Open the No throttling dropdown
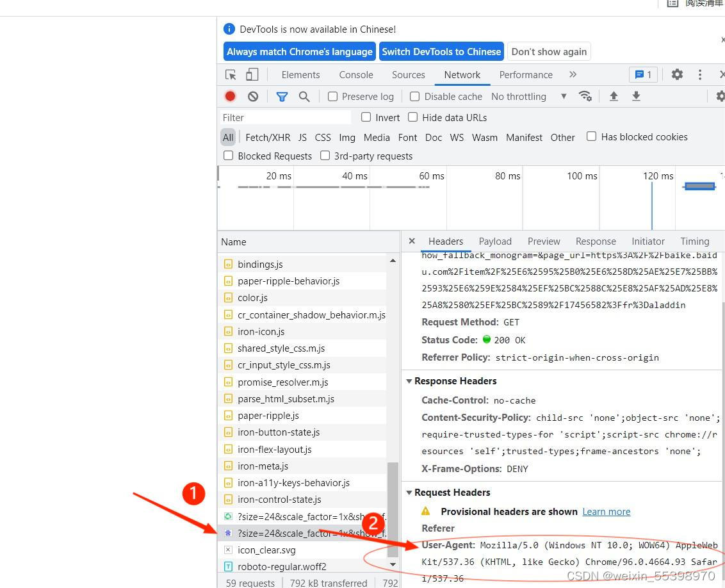This screenshot has height=588, width=725. [528, 96]
